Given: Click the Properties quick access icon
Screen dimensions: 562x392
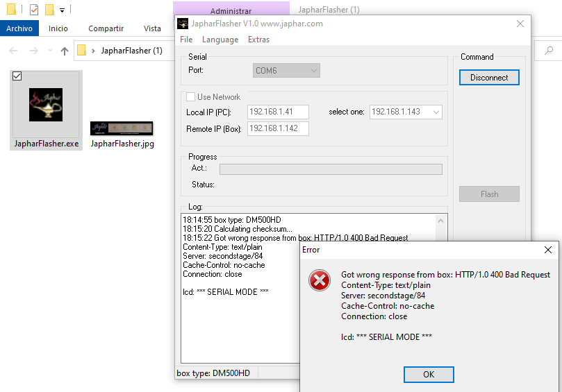Looking at the screenshot, I should pyautogui.click(x=33, y=9).
